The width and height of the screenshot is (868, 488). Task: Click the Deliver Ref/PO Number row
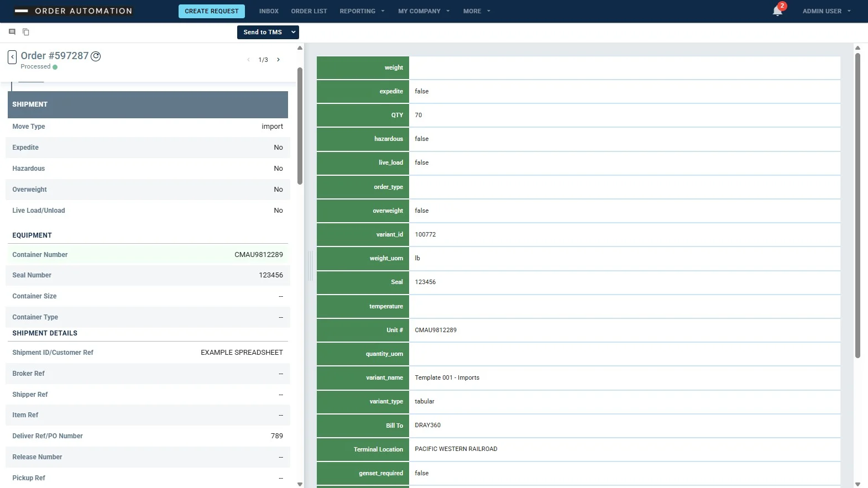pos(148,436)
